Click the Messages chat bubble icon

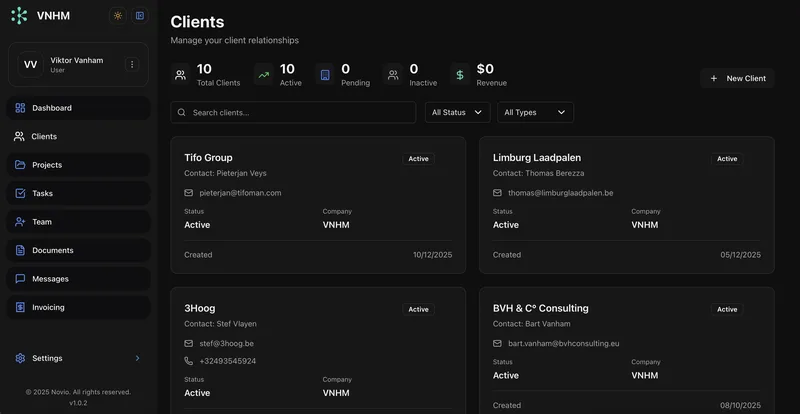[20, 279]
